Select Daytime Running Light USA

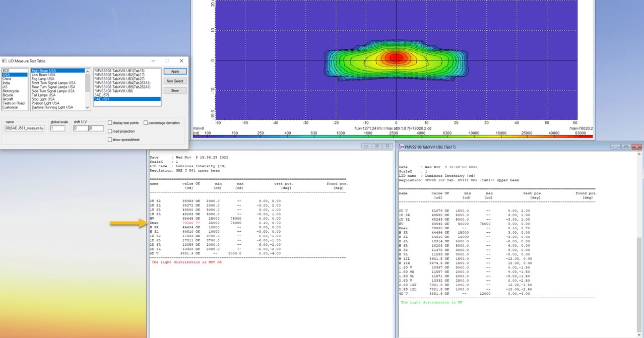(x=58, y=107)
